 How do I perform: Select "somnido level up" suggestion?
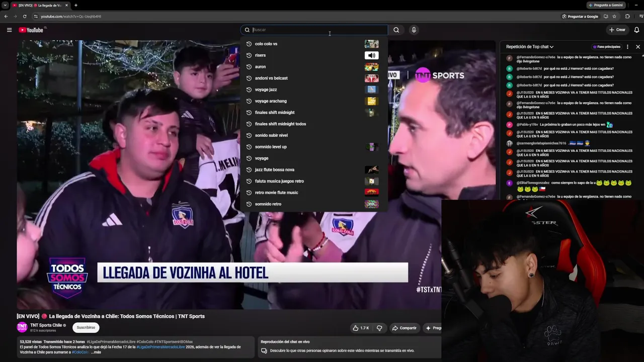tap(313, 147)
